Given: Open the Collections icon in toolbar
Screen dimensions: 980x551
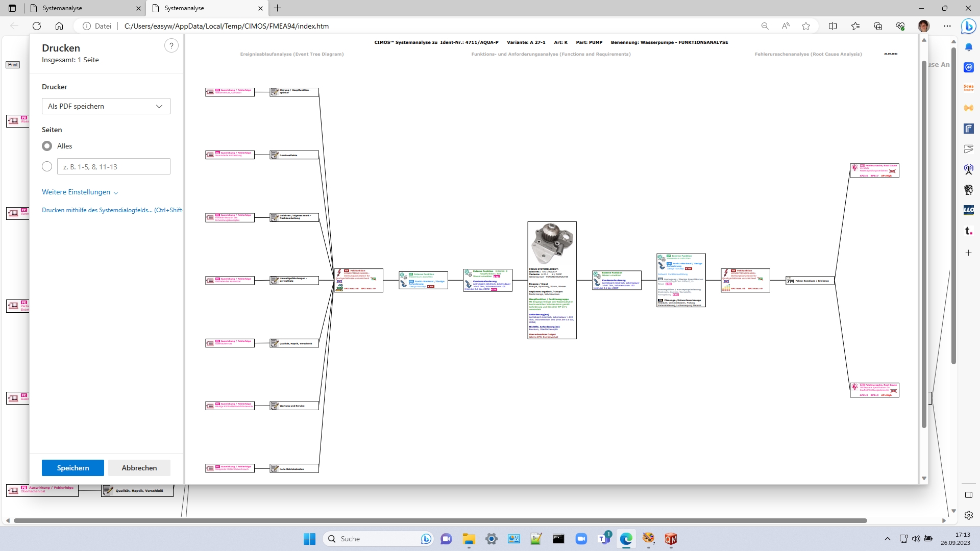Looking at the screenshot, I should [x=878, y=26].
